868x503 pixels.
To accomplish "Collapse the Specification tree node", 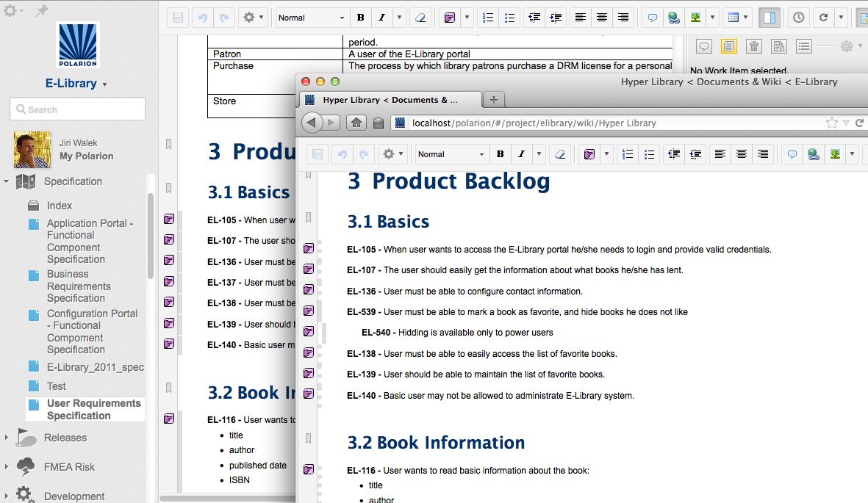I will click(6, 181).
